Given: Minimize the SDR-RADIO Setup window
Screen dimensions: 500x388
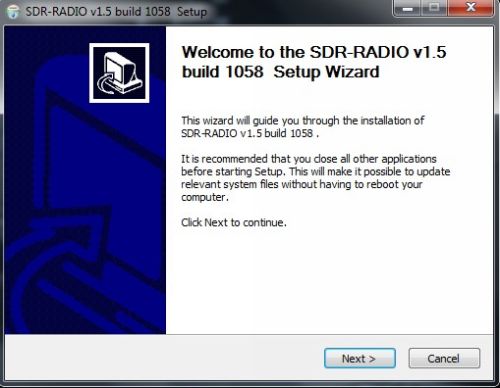Looking at the screenshot, I should click(407, 8).
